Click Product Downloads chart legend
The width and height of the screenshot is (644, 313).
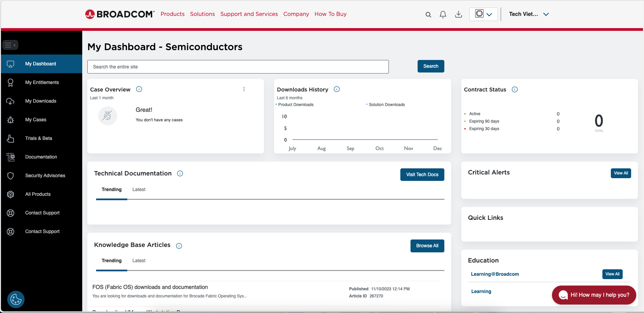295,105
